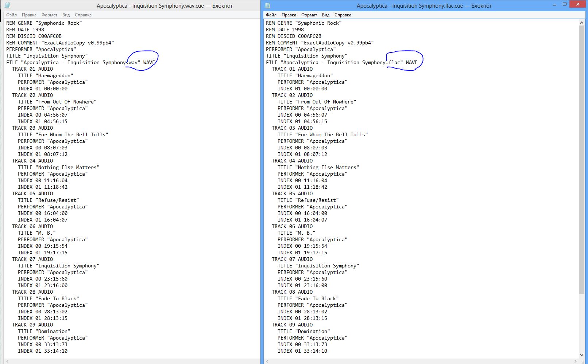Click 'INDEX 00 19:15:54' in the flac.cue window
The width and height of the screenshot is (588, 364).
302,246
